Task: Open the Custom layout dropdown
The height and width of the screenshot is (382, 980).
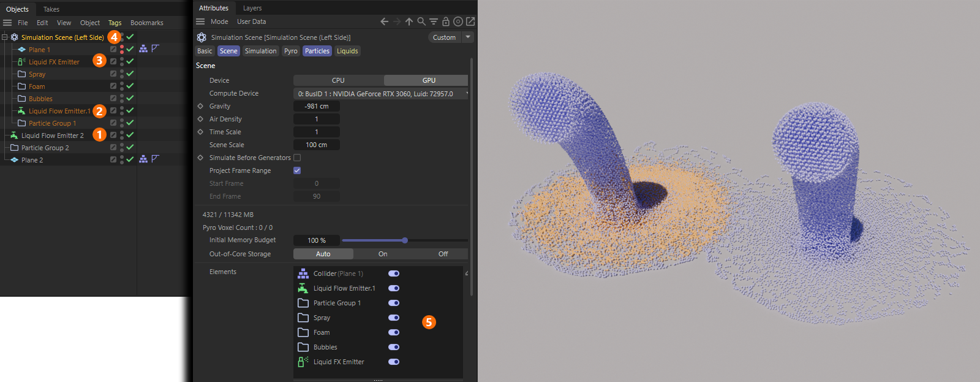Action: click(x=444, y=37)
